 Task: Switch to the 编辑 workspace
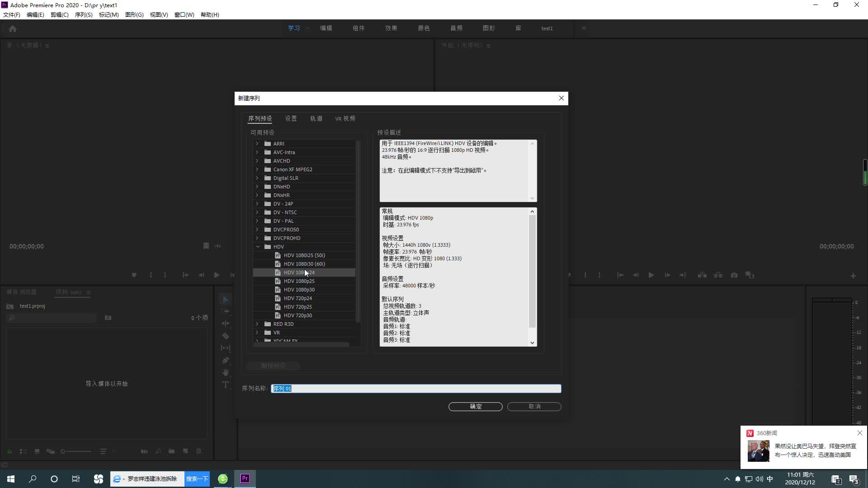pyautogui.click(x=326, y=28)
